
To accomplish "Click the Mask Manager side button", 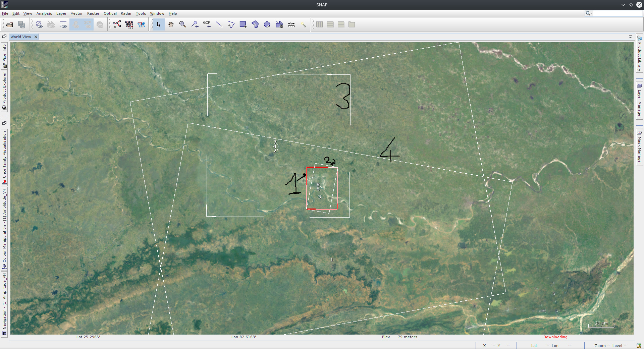I will click(x=639, y=147).
